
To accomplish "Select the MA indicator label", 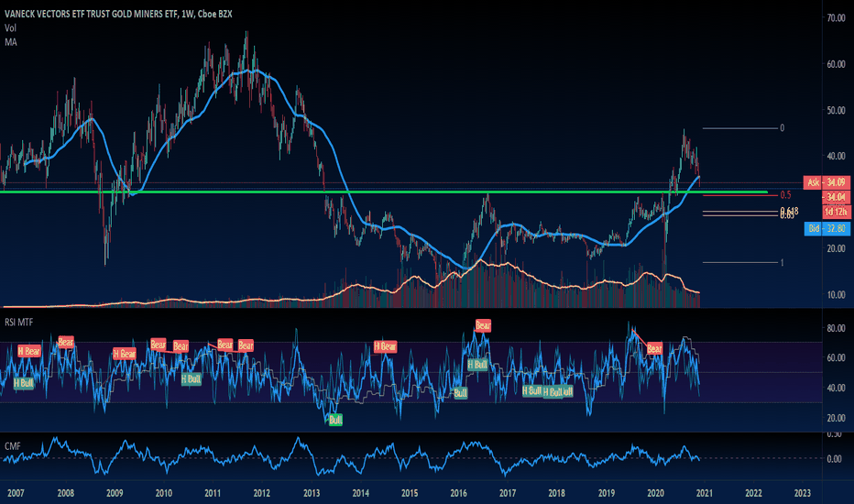I will pos(11,42).
